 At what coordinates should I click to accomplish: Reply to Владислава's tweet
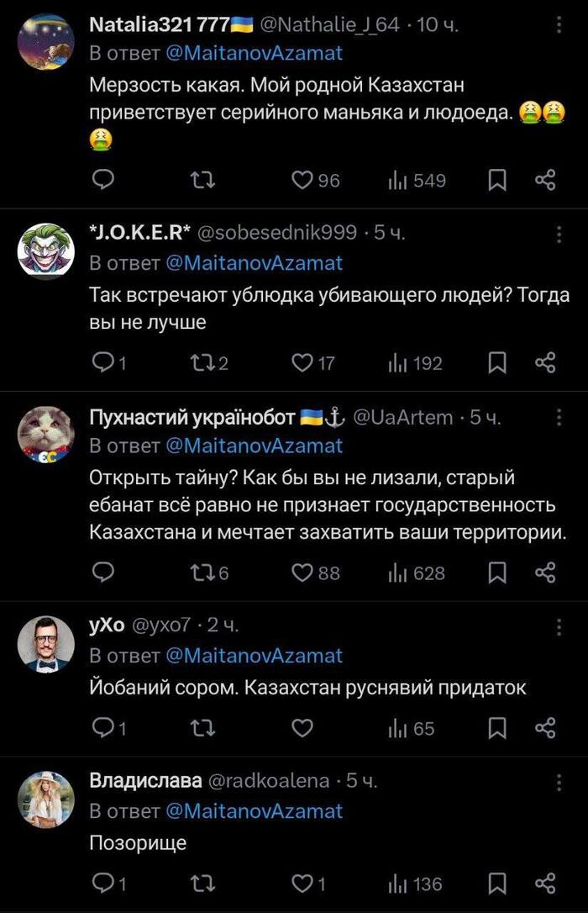click(102, 884)
